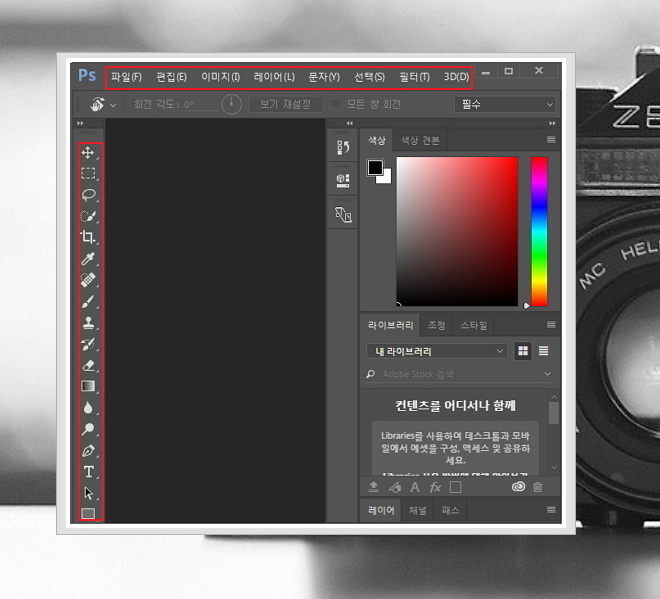The image size is (660, 599).
Task: Switch to the 색상 견본 tab
Action: click(x=420, y=140)
